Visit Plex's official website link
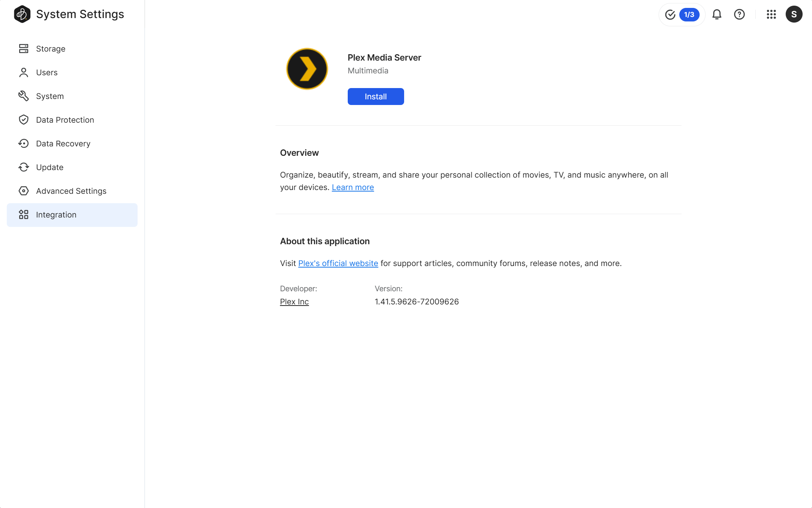The height and width of the screenshot is (508, 812). tap(338, 263)
